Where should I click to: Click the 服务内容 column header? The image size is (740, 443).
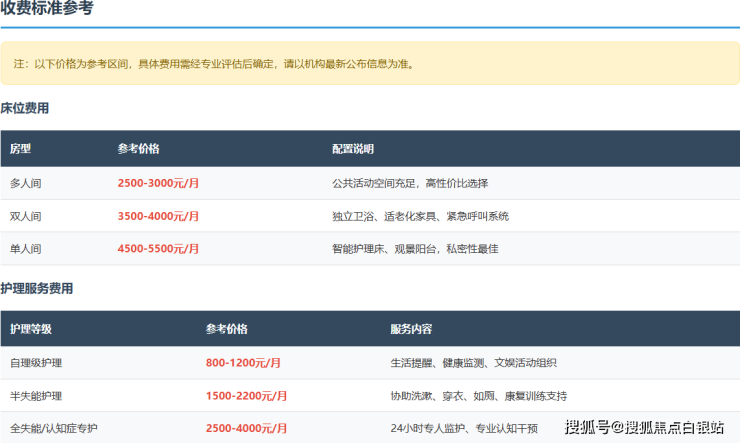411,329
